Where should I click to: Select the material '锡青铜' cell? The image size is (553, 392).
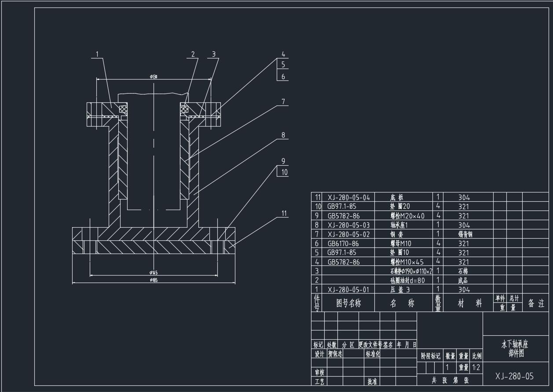click(x=465, y=234)
